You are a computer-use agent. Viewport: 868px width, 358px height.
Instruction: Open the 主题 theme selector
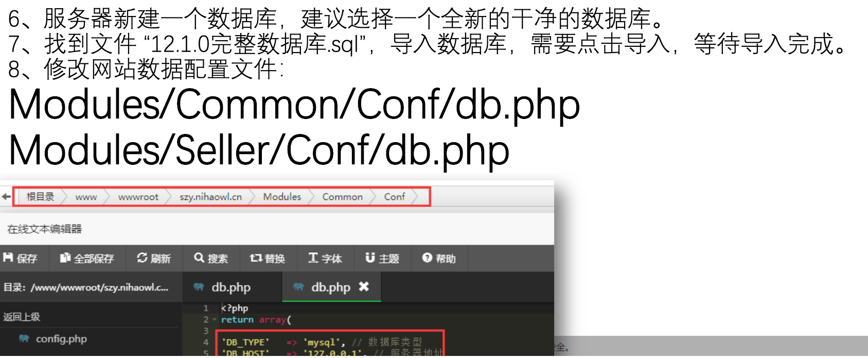tap(382, 258)
